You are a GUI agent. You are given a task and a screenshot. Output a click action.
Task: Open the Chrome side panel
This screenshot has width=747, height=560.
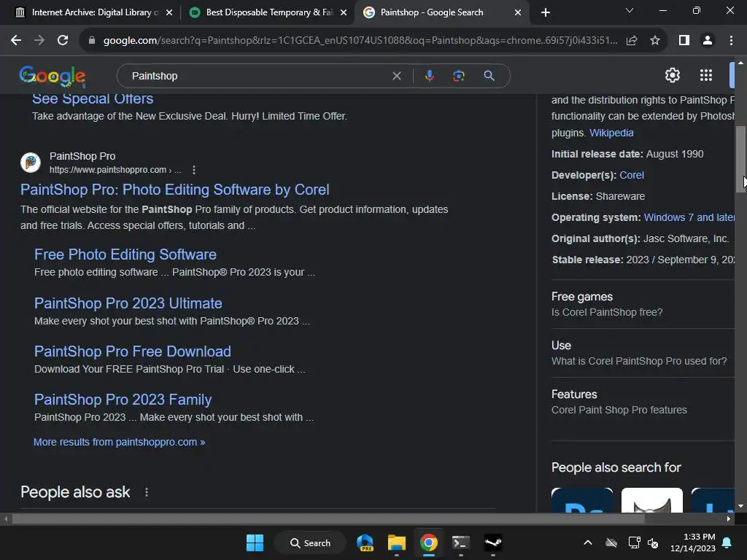(x=684, y=41)
